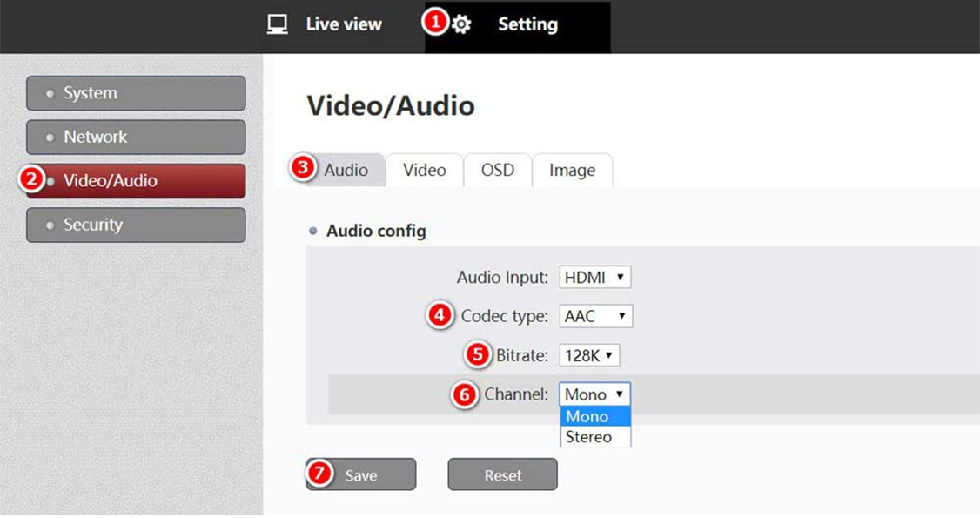Choose Stereo from the Channel list

594,437
